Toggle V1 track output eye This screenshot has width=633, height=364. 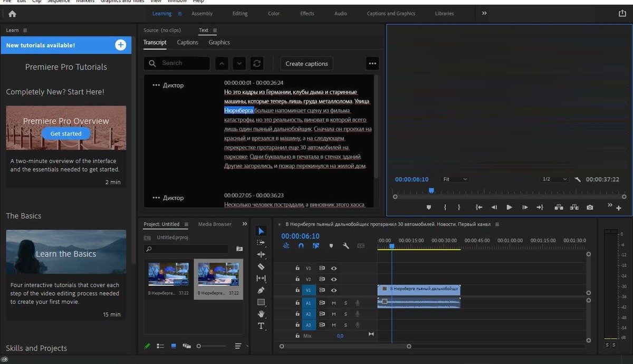pyautogui.click(x=334, y=290)
